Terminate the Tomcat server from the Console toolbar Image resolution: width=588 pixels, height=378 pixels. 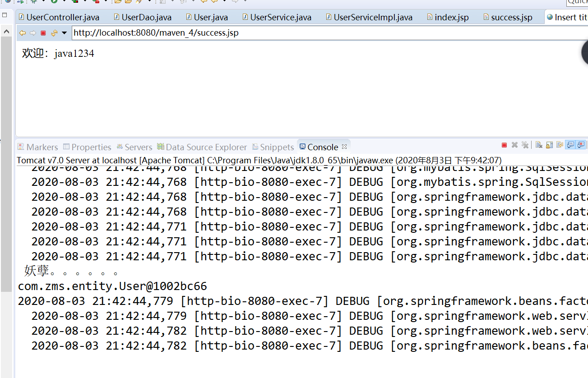(504, 145)
